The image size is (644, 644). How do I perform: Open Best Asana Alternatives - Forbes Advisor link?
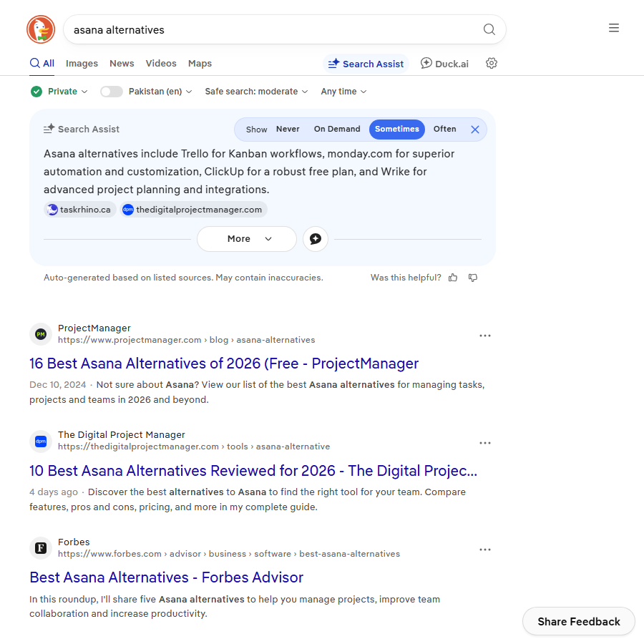click(166, 577)
